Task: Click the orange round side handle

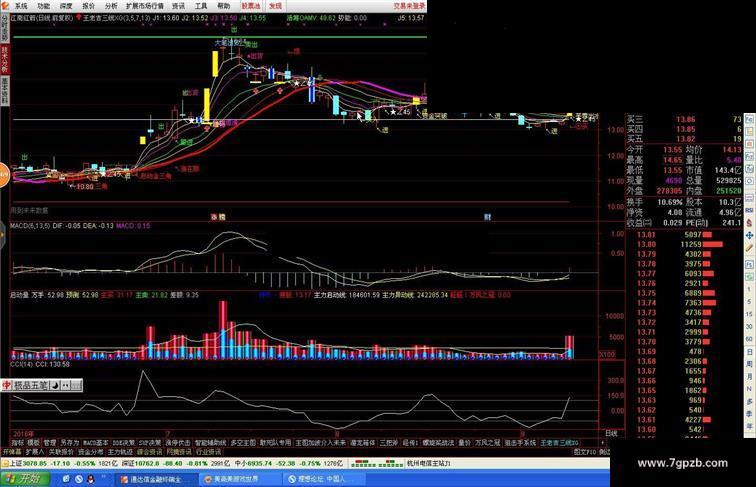Action: point(4,175)
